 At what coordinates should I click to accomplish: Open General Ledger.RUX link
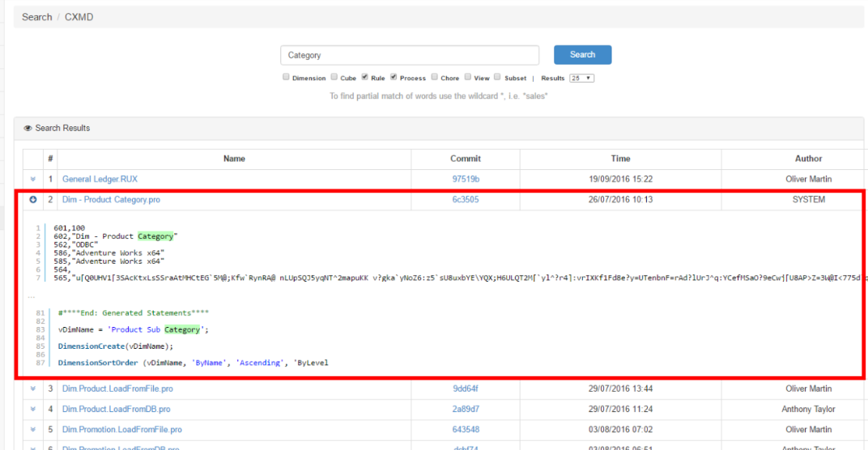pos(100,180)
